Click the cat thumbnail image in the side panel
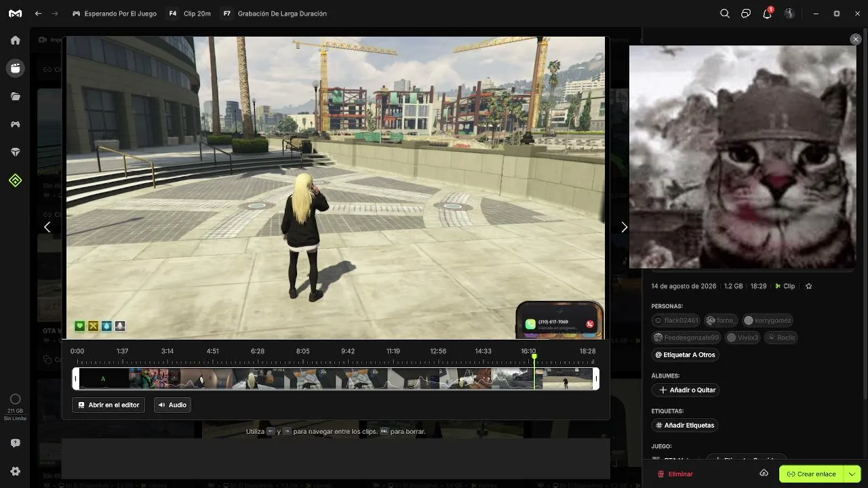Screen dimensions: 868x488 (743, 157)
